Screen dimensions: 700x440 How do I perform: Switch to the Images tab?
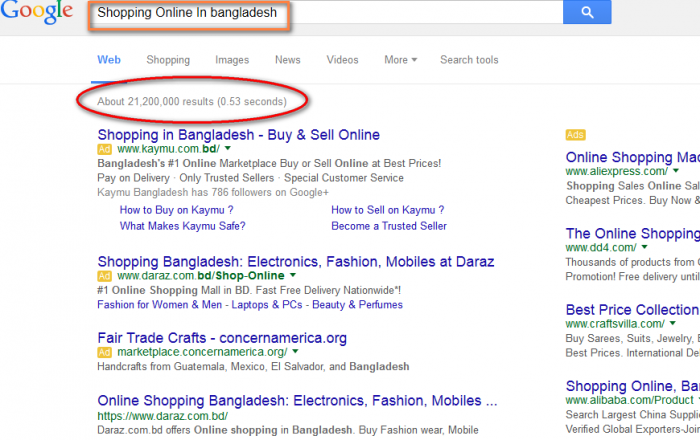[232, 60]
